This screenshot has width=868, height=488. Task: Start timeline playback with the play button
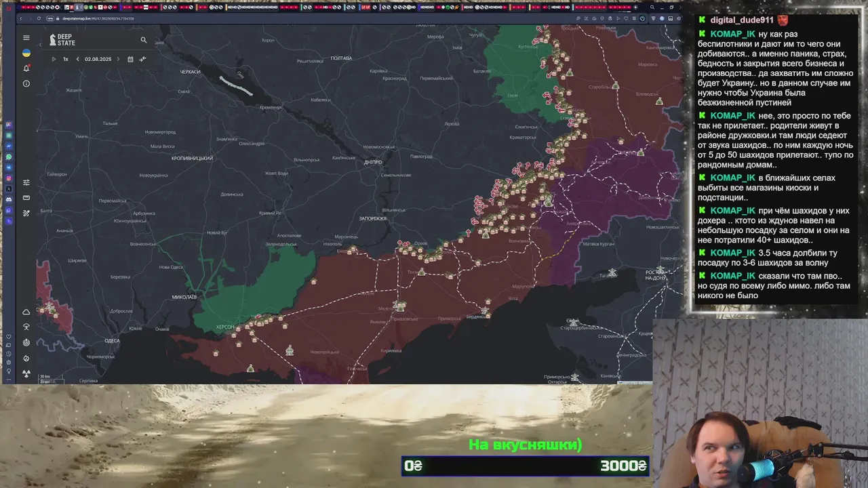tap(54, 59)
